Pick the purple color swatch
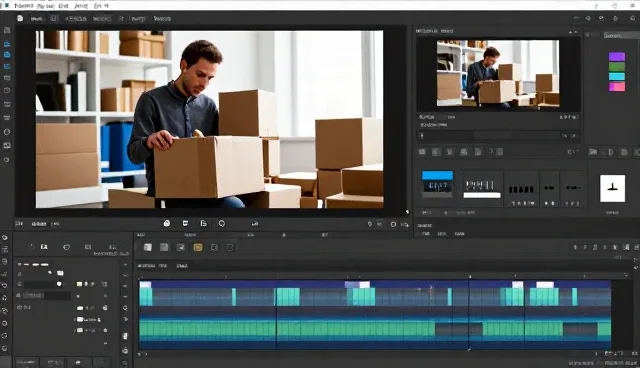 click(x=617, y=57)
